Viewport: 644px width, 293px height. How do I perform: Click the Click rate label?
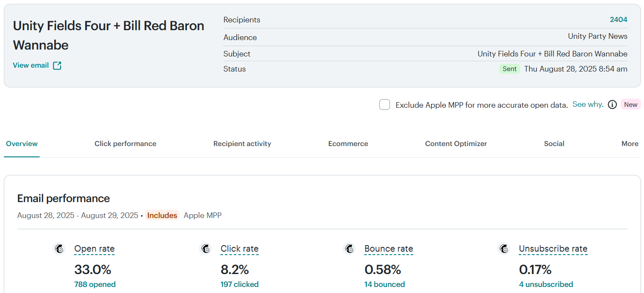(239, 249)
